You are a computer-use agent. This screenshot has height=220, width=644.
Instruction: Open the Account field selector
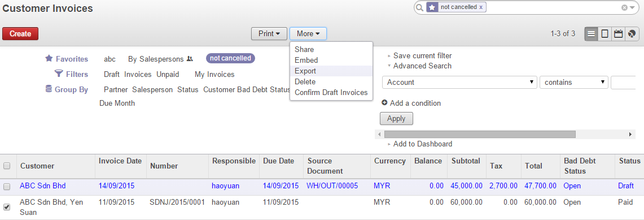(459, 82)
